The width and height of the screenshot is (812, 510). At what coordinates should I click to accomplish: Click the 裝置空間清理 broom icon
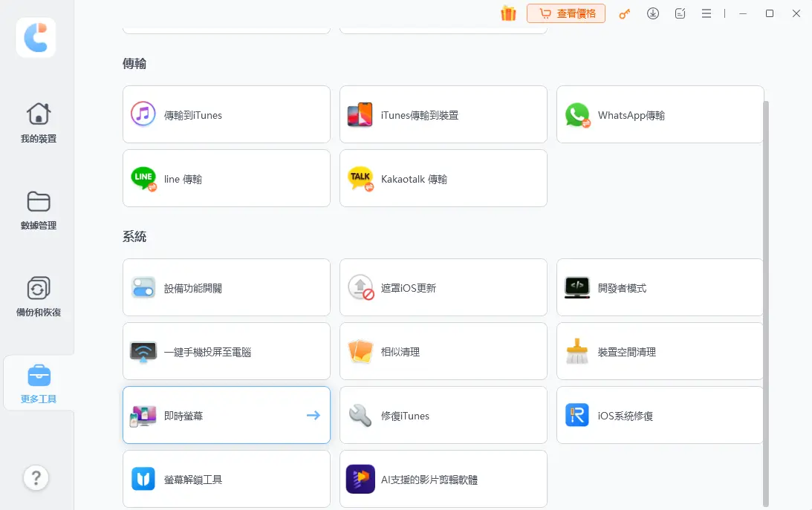point(577,351)
